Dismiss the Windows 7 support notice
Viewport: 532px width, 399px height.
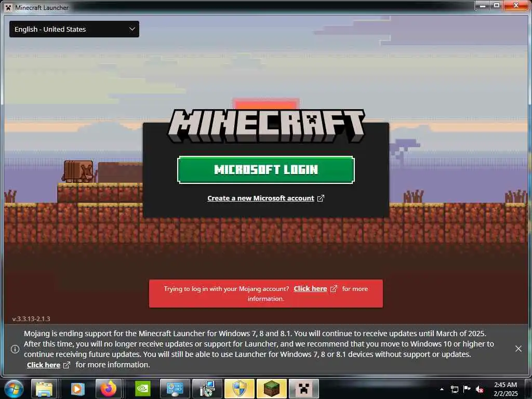(x=518, y=349)
